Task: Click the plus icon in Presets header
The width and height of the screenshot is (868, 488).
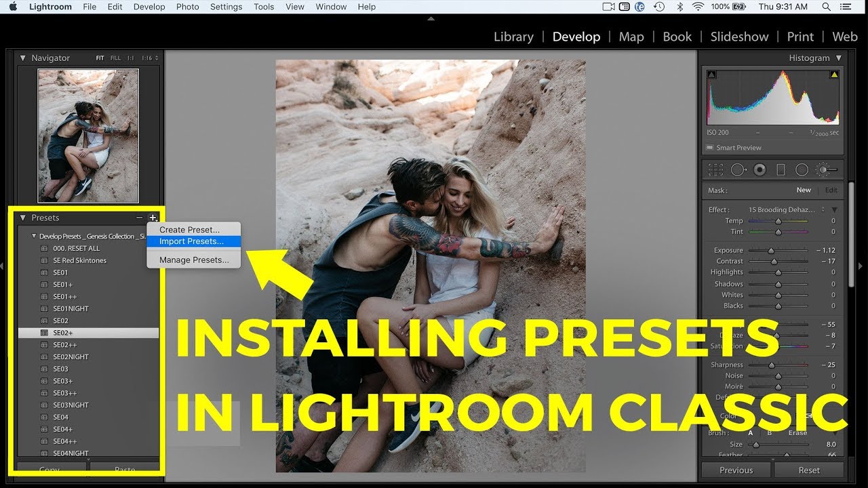Action: (153, 218)
